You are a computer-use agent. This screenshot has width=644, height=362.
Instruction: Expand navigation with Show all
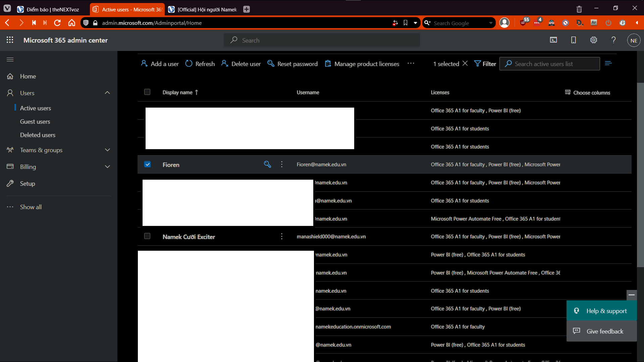tap(31, 207)
